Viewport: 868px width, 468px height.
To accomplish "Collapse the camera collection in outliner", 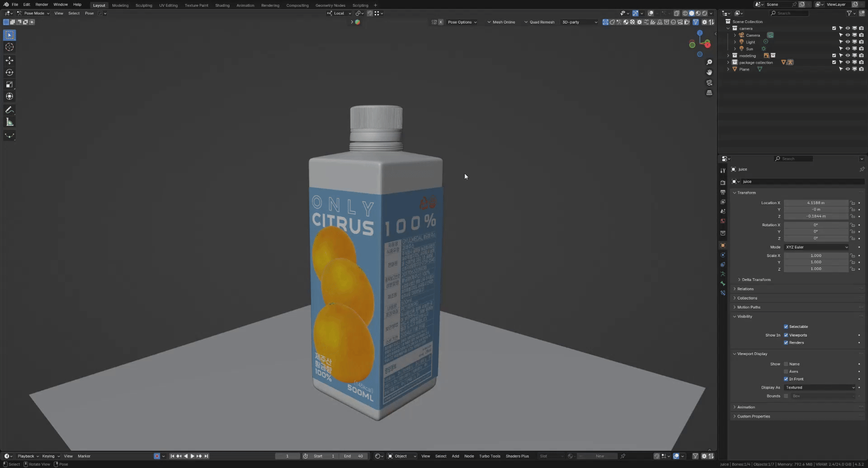I will [x=728, y=28].
